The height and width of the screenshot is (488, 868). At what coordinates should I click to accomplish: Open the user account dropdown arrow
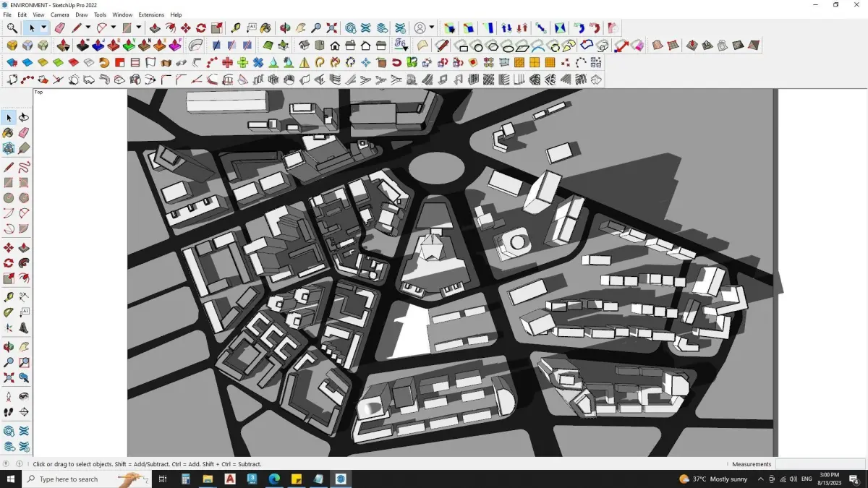432,28
